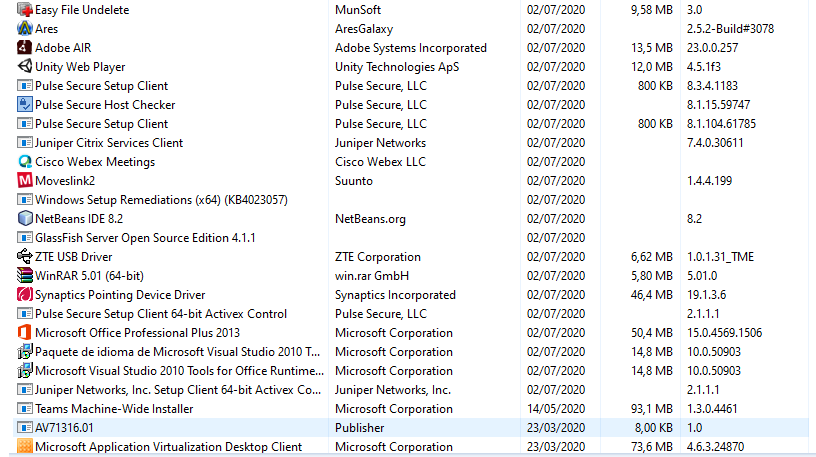Click the Moveslink2 red M icon
The height and width of the screenshot is (457, 816).
pyautogui.click(x=24, y=181)
